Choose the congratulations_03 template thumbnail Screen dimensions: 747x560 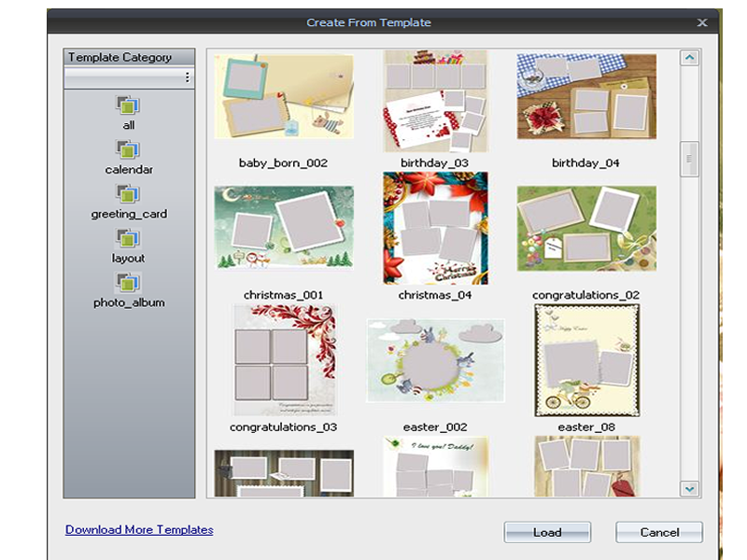284,360
